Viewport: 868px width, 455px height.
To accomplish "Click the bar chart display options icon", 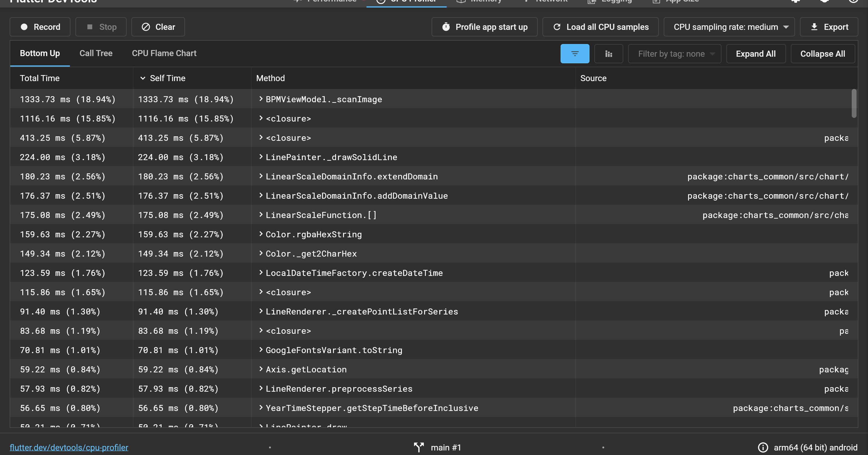I will pos(609,54).
